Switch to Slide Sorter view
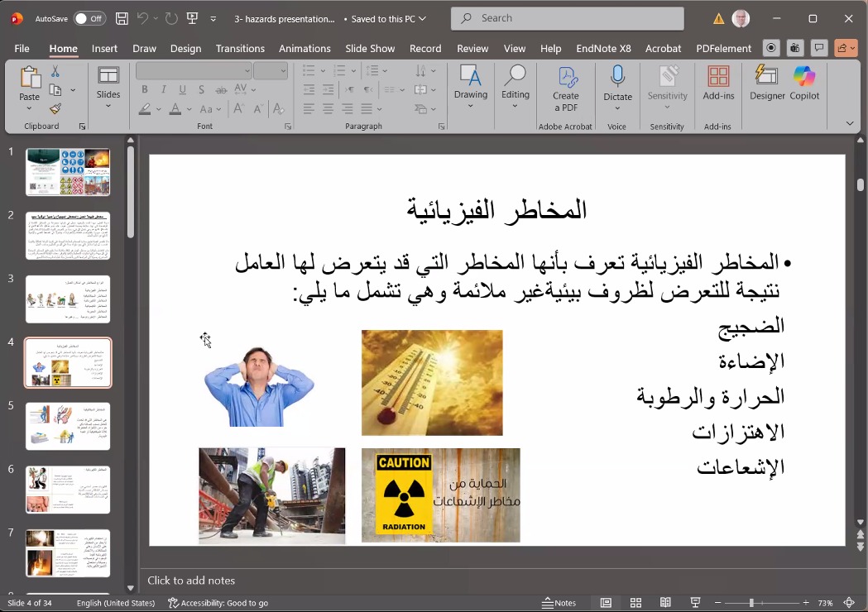 [635, 603]
